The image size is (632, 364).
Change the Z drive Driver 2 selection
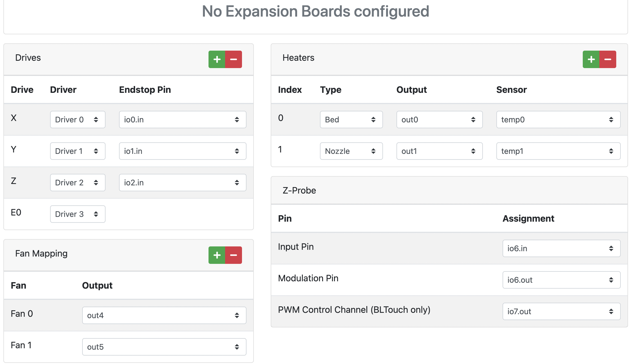[x=78, y=183]
